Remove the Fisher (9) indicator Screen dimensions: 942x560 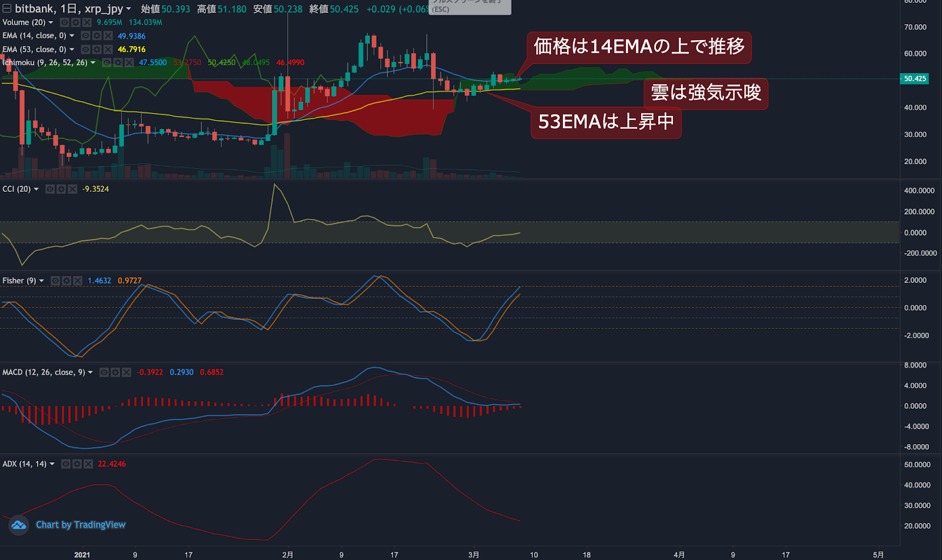point(78,281)
